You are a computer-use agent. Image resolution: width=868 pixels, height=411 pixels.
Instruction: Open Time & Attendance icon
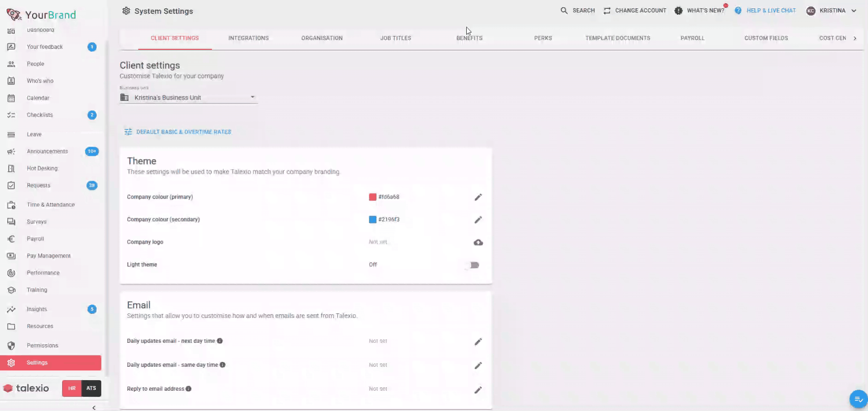(12, 205)
